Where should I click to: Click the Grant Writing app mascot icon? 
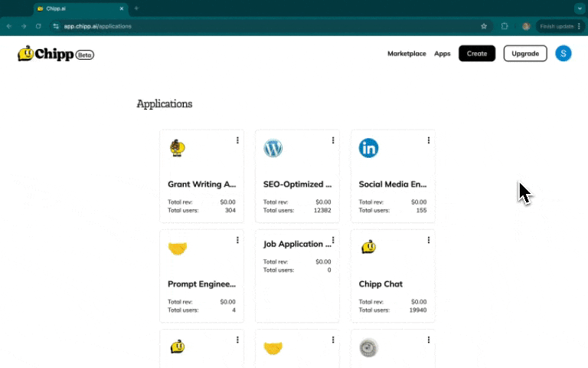(x=178, y=148)
